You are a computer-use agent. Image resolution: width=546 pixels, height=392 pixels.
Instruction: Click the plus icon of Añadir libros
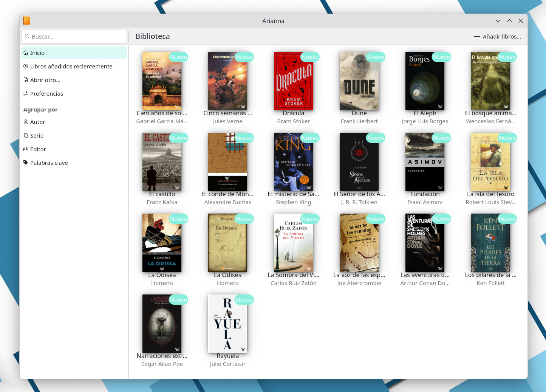(x=477, y=37)
